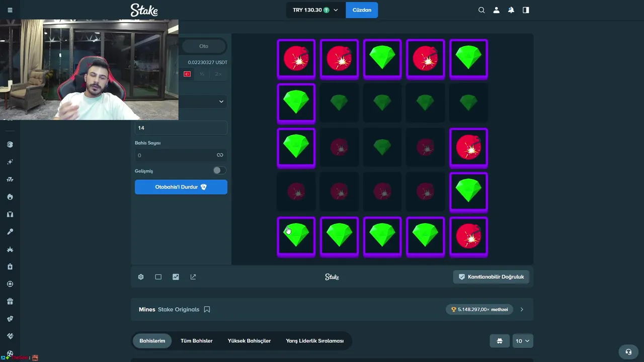
Task: Select the Bahislerim tab
Action: (x=152, y=341)
